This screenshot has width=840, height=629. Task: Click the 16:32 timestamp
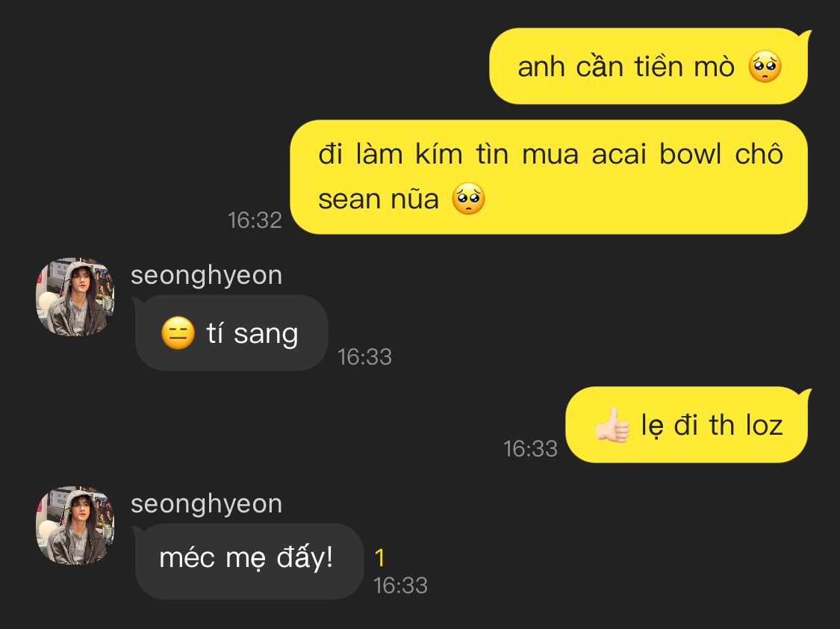(x=255, y=220)
